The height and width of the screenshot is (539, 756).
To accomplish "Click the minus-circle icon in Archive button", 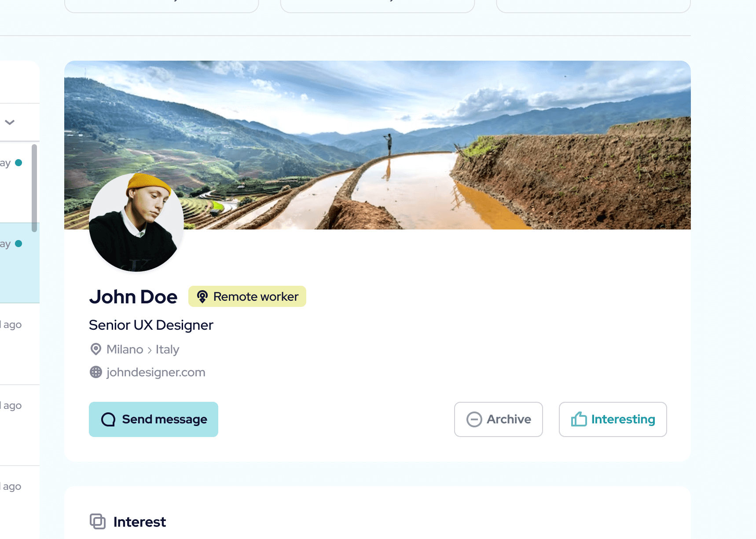I will pyautogui.click(x=474, y=419).
